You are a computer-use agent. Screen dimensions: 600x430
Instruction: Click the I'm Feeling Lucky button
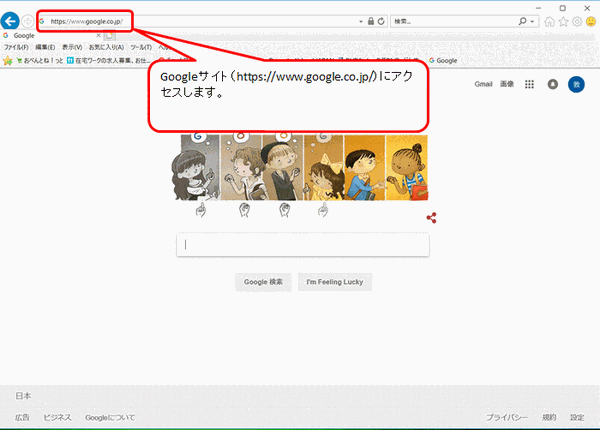[x=335, y=282]
